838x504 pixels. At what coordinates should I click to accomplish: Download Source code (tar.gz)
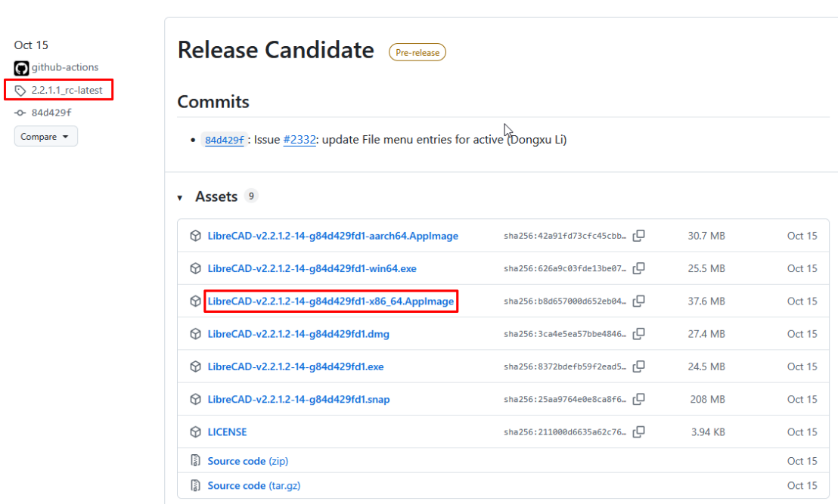pos(255,486)
